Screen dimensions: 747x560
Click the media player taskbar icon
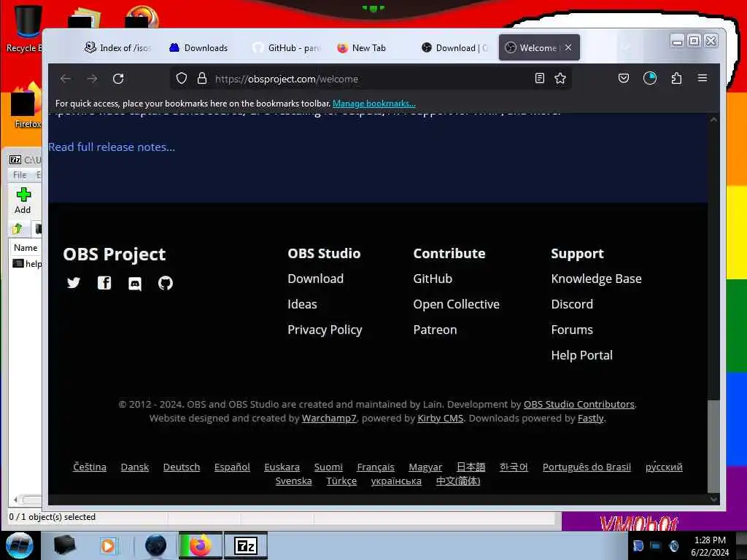click(108, 545)
